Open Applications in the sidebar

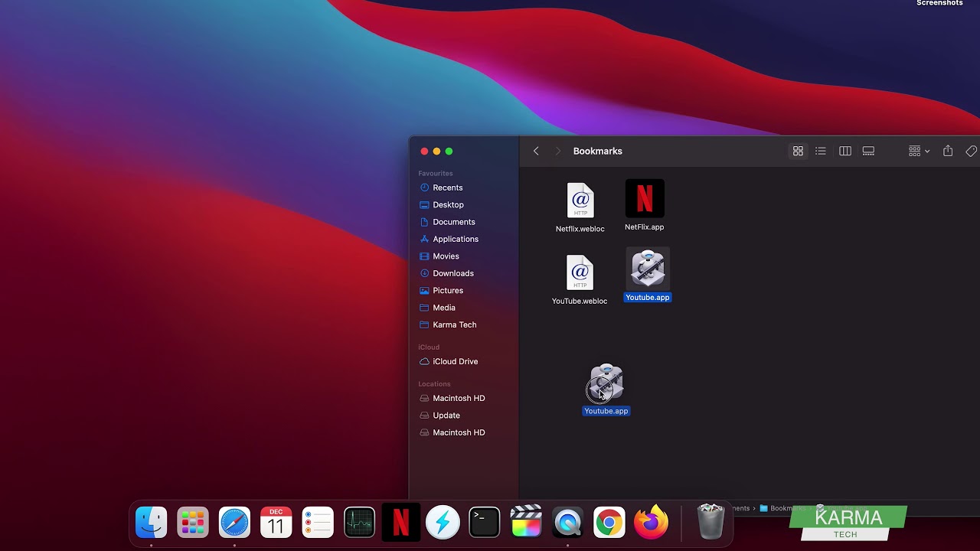[x=455, y=239]
